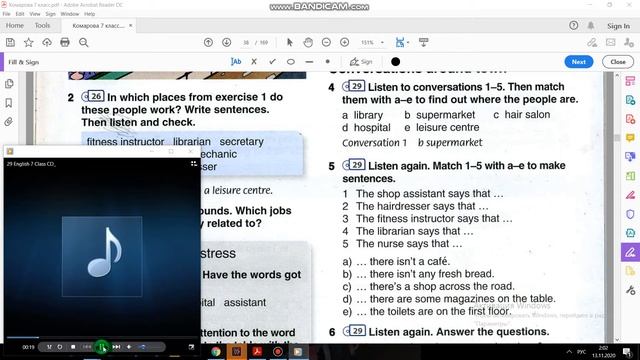This screenshot has height=360, width=640.
Task: Open Adobe Acrobat from the taskbar
Action: pyautogui.click(x=257, y=351)
